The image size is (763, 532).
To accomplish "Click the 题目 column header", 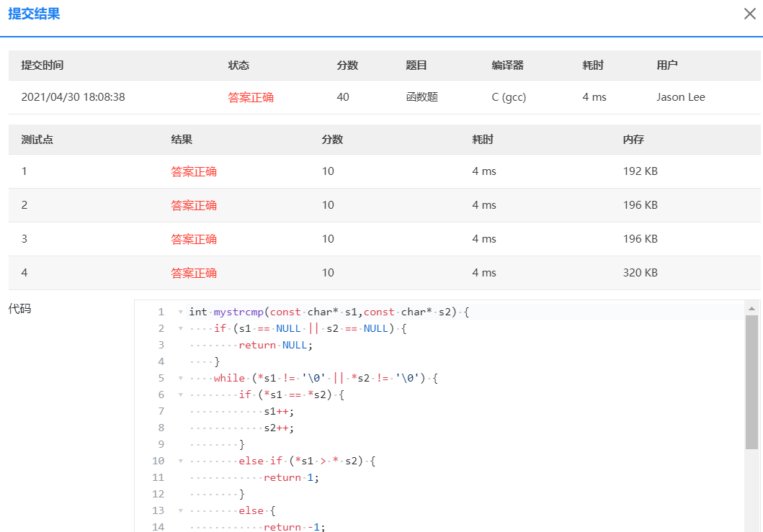I will [416, 66].
